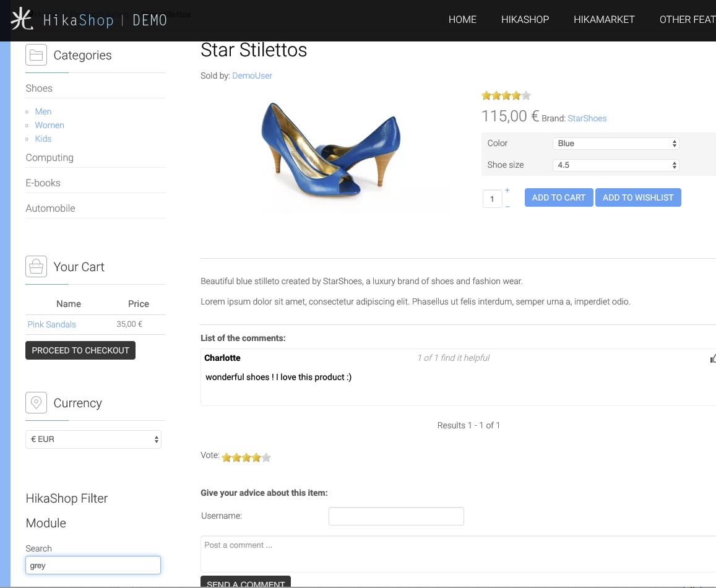Click the Your Cart basket icon
Screen dimensions: 716x588
coord(36,267)
